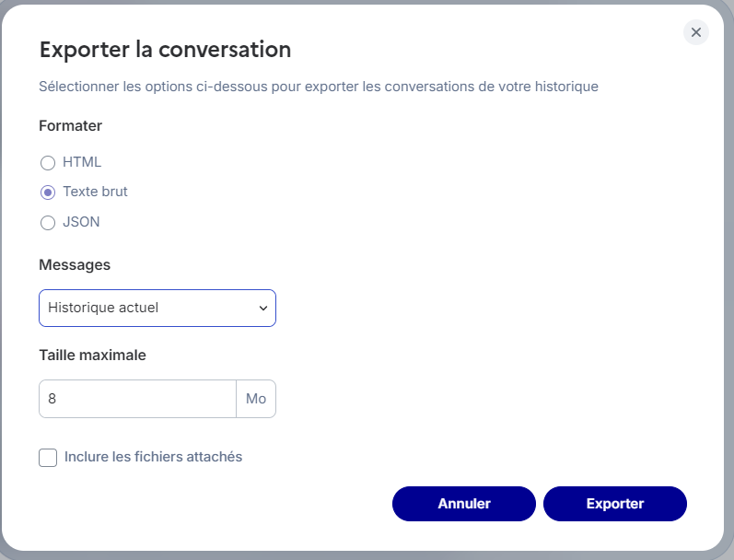Viewport: 734px width, 560px height.
Task: Enable the Inclure les fichiers attachés checkbox
Action: pos(48,458)
